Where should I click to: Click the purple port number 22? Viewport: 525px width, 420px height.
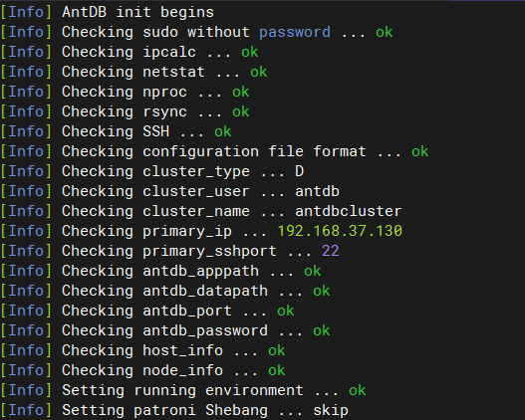pos(330,251)
